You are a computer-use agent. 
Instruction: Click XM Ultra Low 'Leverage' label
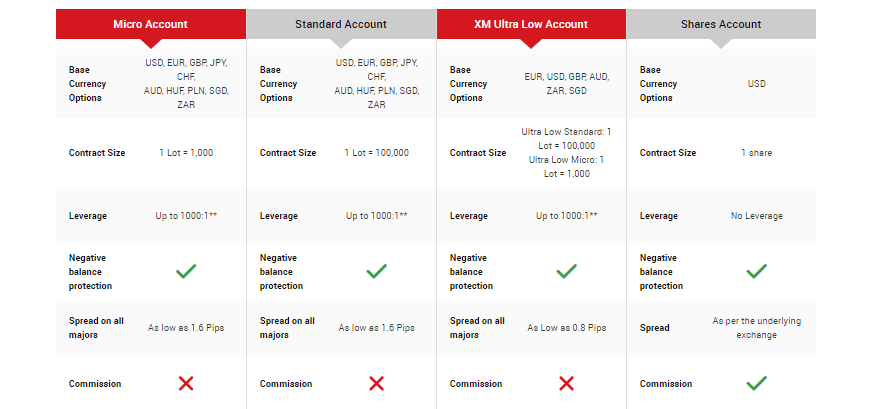[x=468, y=216]
